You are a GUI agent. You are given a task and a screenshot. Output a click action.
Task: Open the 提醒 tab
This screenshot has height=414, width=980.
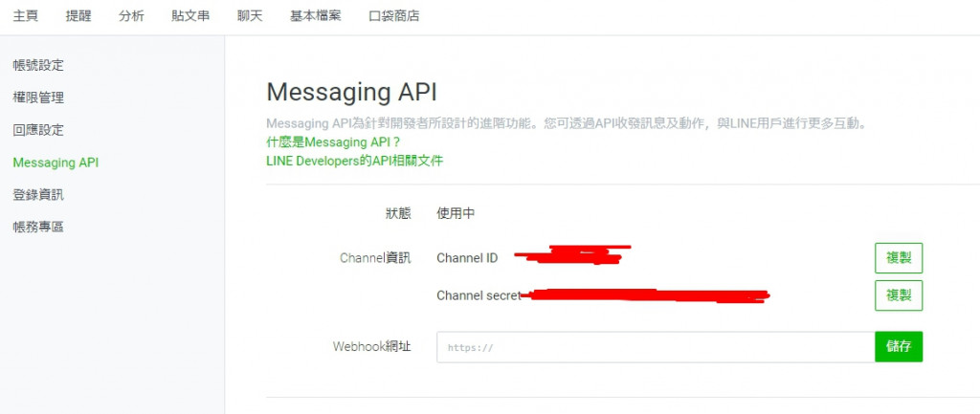click(x=78, y=16)
